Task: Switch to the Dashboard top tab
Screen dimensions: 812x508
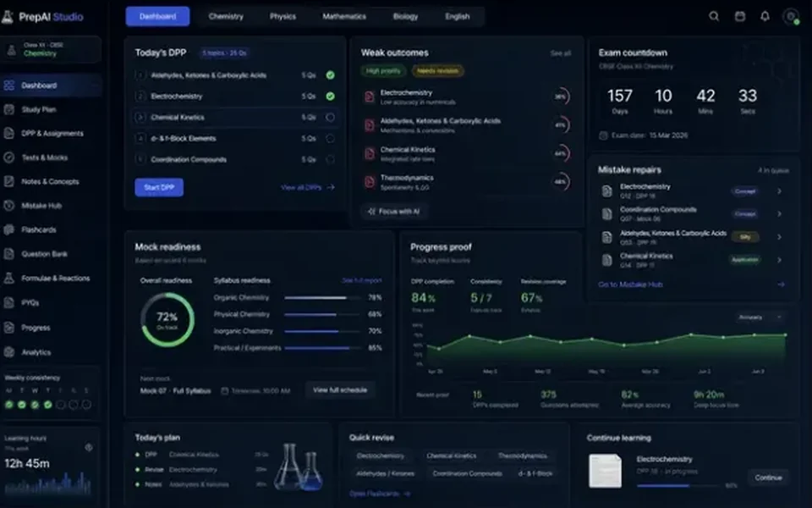Action: click(x=157, y=16)
